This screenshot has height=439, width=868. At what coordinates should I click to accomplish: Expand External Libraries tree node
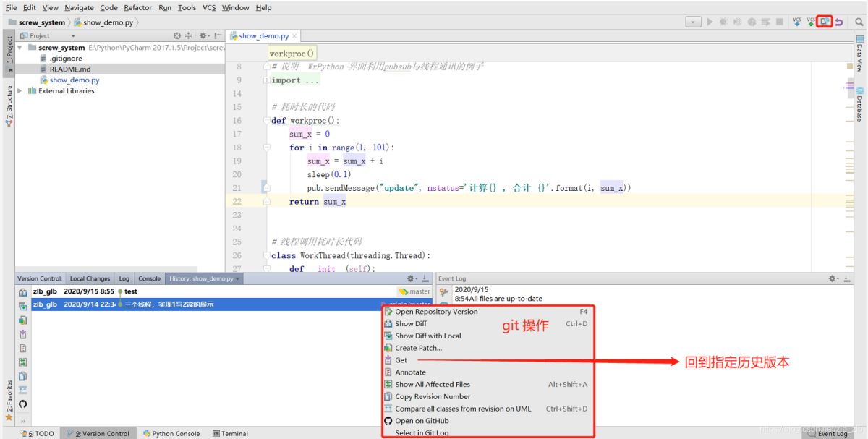(21, 91)
